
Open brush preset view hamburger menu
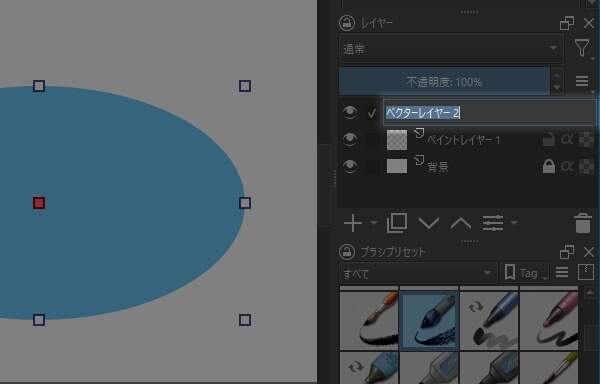(x=562, y=272)
